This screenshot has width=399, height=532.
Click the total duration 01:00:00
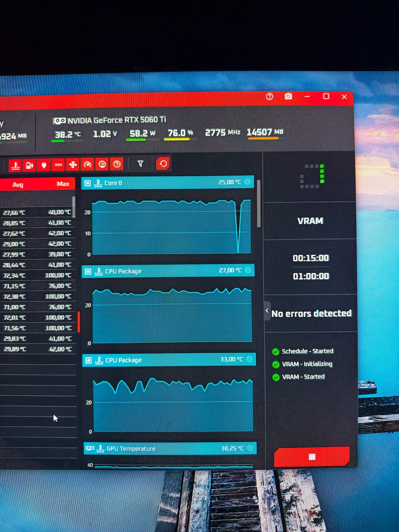[x=311, y=276]
